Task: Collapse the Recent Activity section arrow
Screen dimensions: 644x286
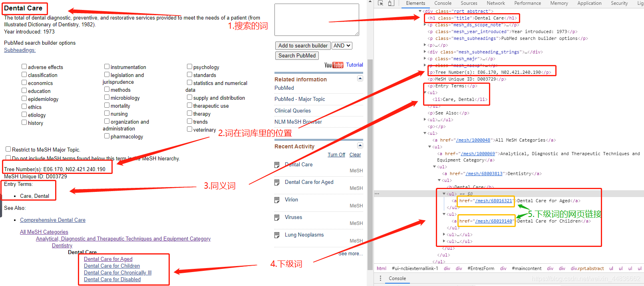Action: click(x=360, y=146)
